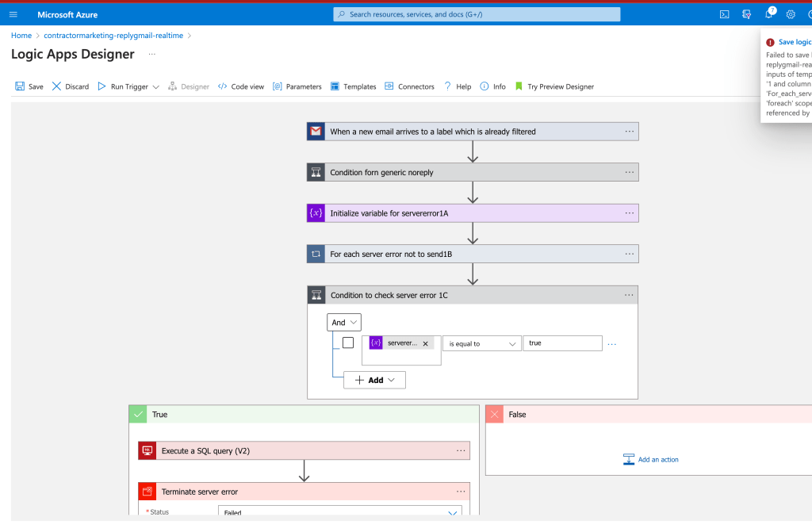Open Logic Apps Designer title ellipsis
Image resolution: width=812 pixels, height=532 pixels.
pos(151,55)
